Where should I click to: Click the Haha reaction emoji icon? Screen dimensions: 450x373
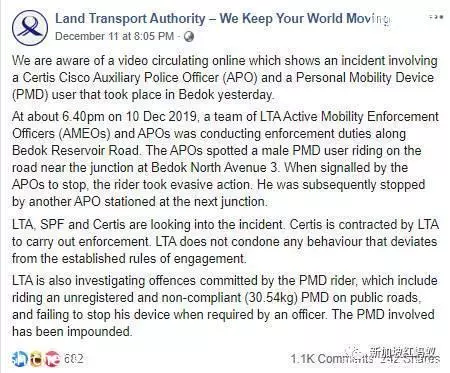tap(36, 358)
